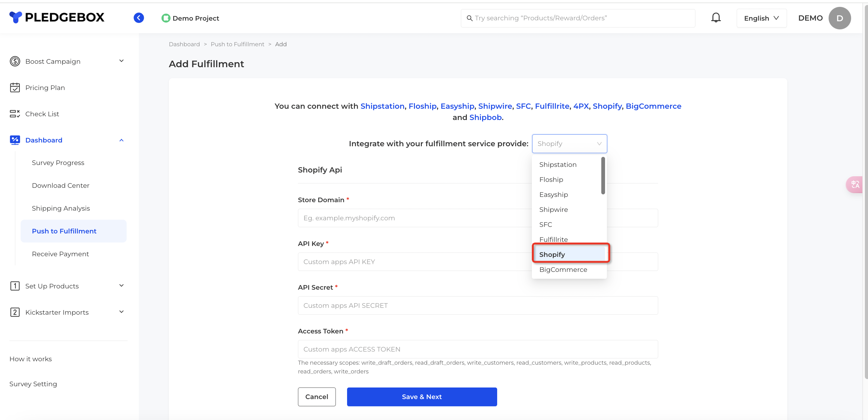Click Push to Fulfillment breadcrumb link
This screenshot has height=420, width=868.
point(237,44)
